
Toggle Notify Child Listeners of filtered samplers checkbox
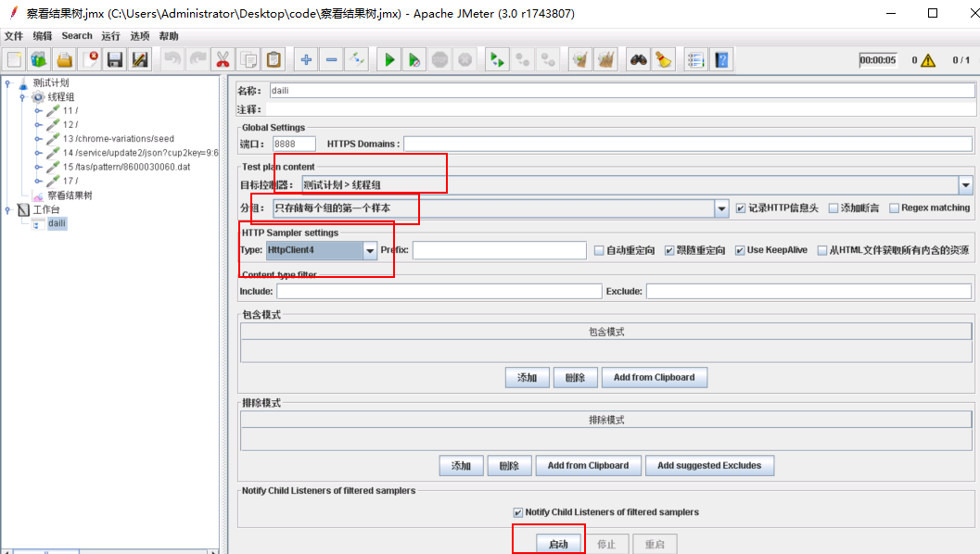[518, 512]
